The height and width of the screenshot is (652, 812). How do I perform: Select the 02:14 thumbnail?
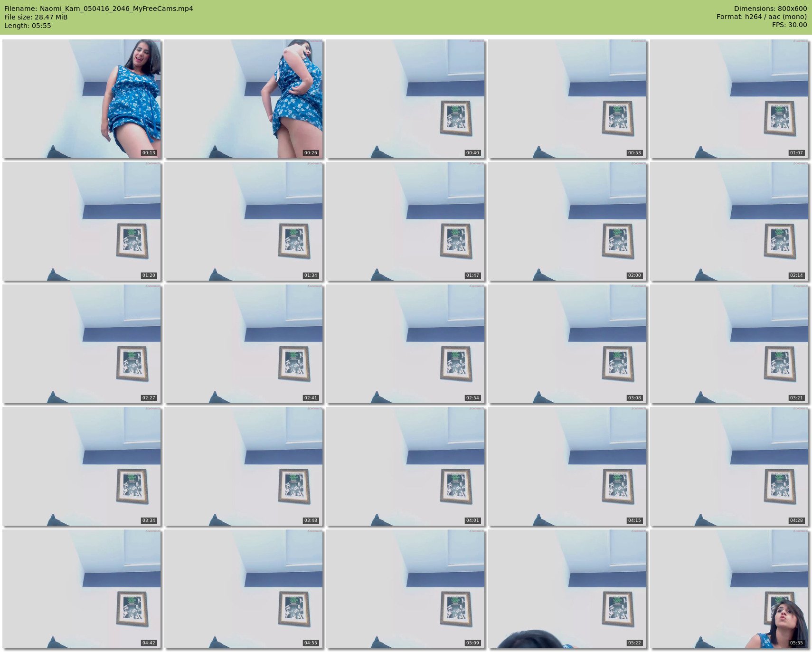(x=729, y=221)
